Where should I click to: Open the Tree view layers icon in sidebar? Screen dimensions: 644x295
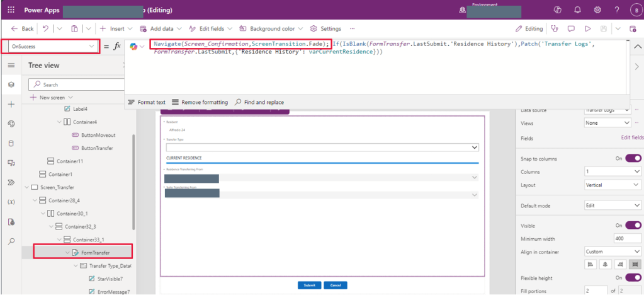(11, 84)
